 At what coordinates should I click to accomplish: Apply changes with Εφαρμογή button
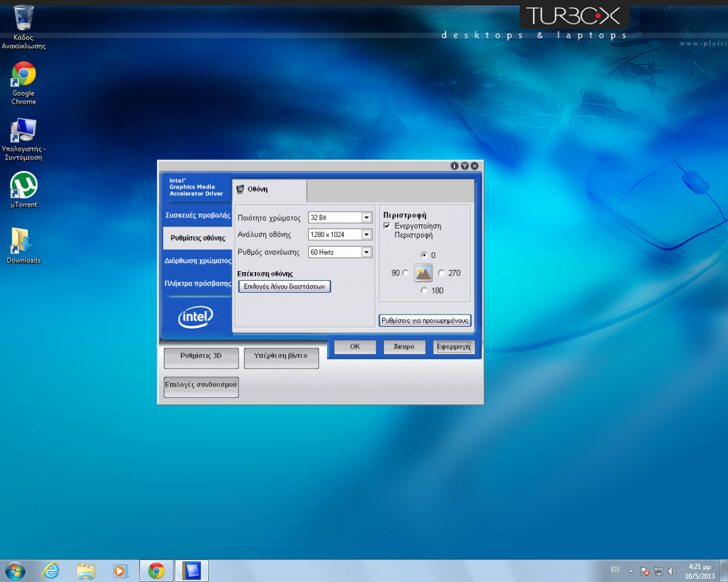click(x=453, y=347)
